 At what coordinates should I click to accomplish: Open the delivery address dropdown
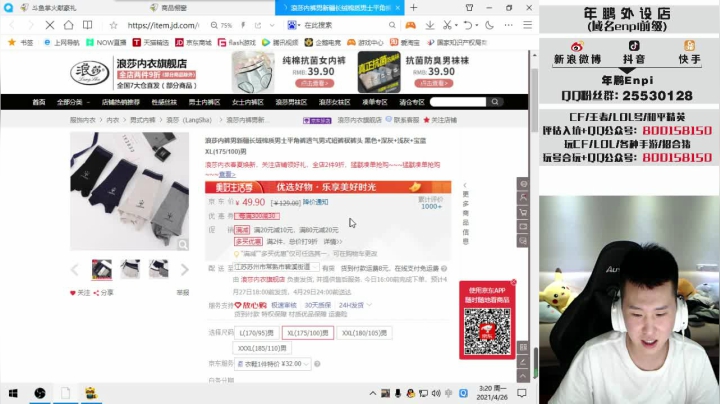click(x=276, y=267)
